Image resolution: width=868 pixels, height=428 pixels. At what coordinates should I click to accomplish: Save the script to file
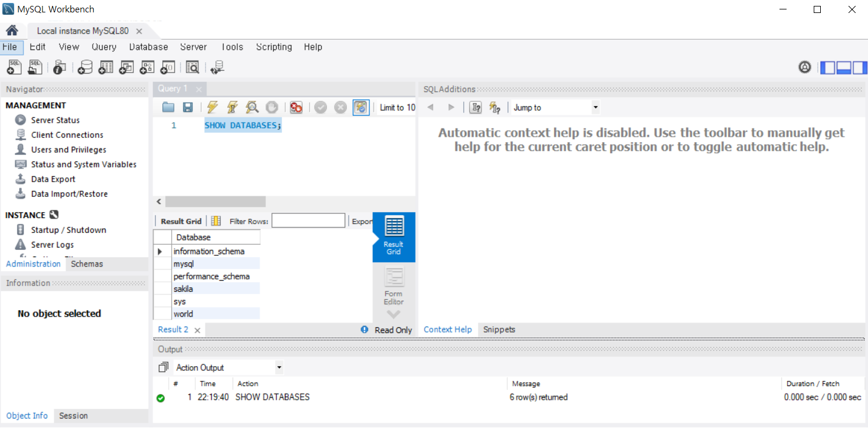[x=188, y=107]
